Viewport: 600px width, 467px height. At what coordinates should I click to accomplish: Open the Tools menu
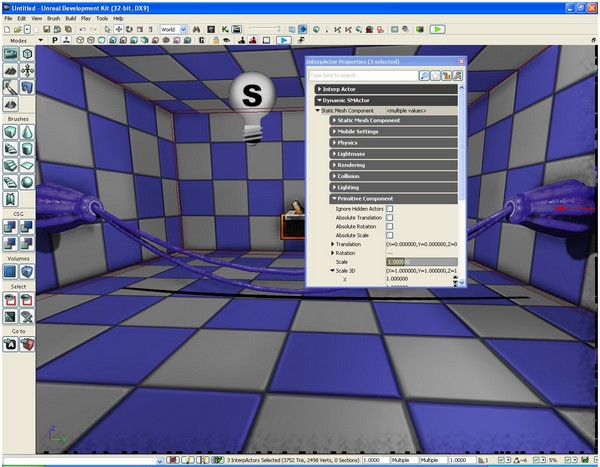[x=102, y=18]
